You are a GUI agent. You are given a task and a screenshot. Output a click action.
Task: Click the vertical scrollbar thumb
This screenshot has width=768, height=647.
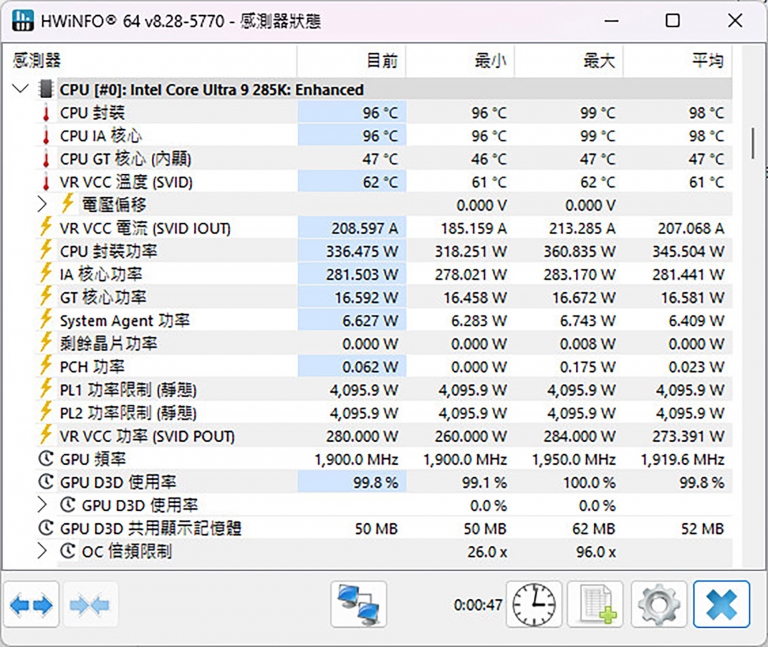753,142
